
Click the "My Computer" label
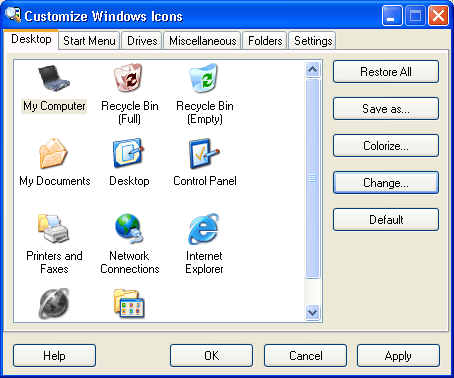pos(54,106)
